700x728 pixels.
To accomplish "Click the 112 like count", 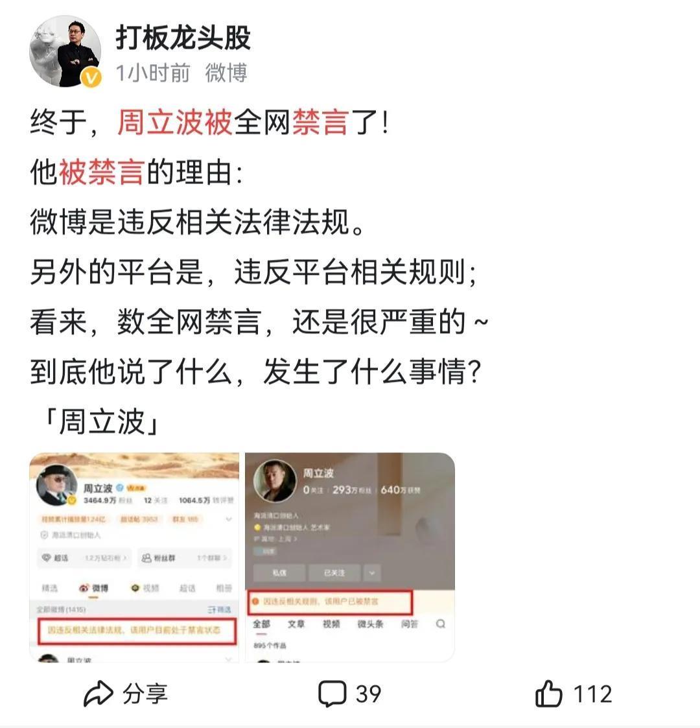I will [x=593, y=694].
